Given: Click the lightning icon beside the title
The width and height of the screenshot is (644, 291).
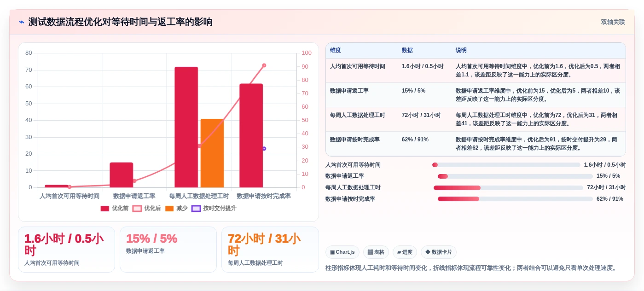Looking at the screenshot, I should tap(21, 22).
